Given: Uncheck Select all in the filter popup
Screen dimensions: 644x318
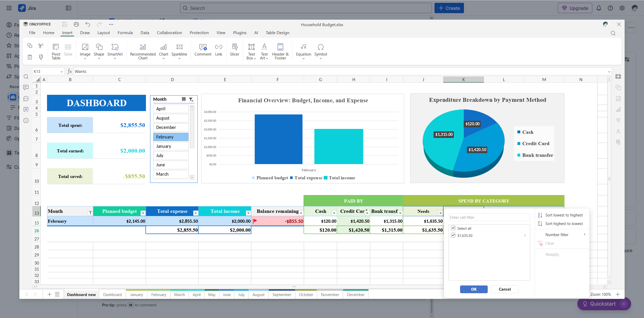Looking at the screenshot, I should (454, 228).
